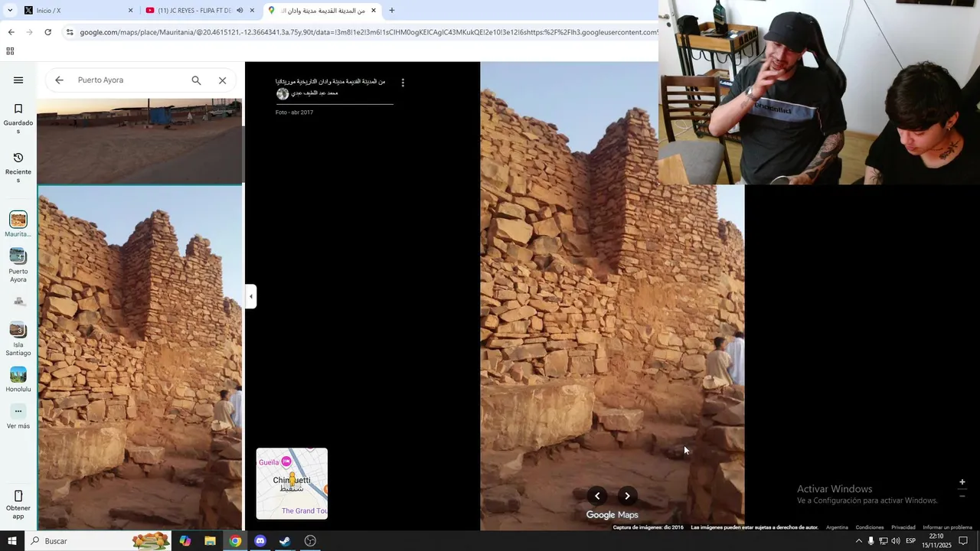Select the Isla Santiago recent place
This screenshot has height=551, width=980.
pos(18,338)
